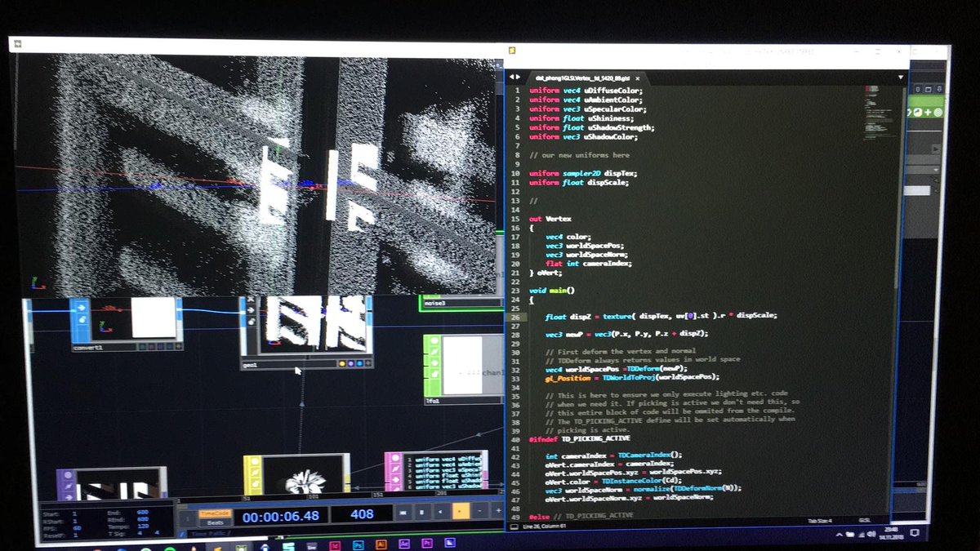Click the top circle flag on the yellow flower node
The width and height of the screenshot is (980, 551).
(x=253, y=463)
